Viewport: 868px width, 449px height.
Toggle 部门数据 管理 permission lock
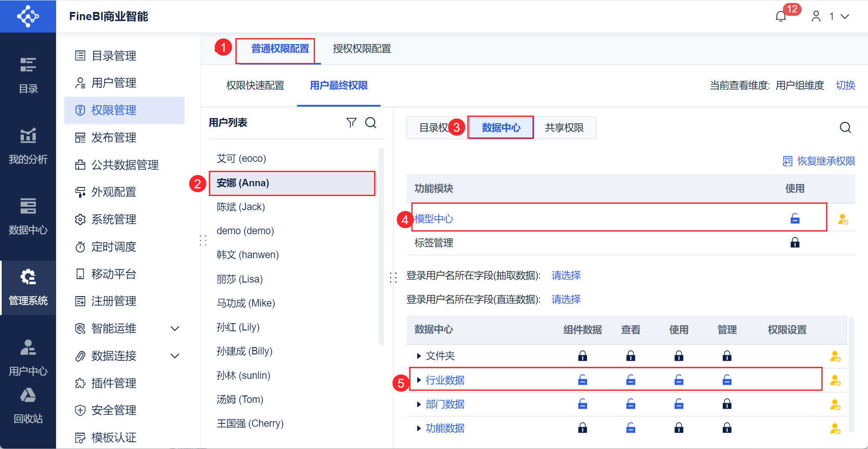coord(727,404)
